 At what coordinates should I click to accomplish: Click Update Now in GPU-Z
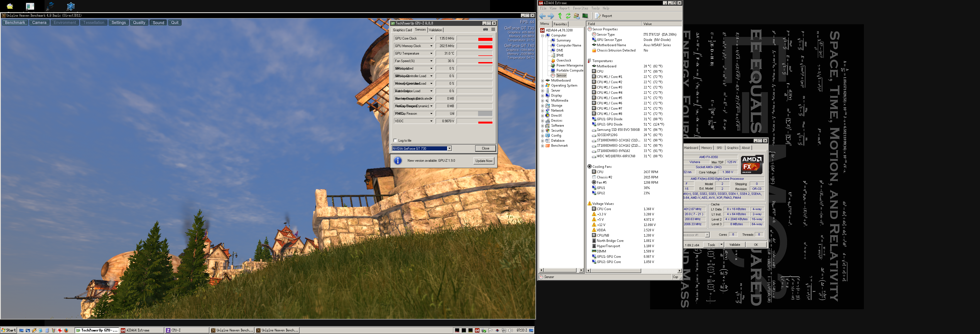(484, 161)
